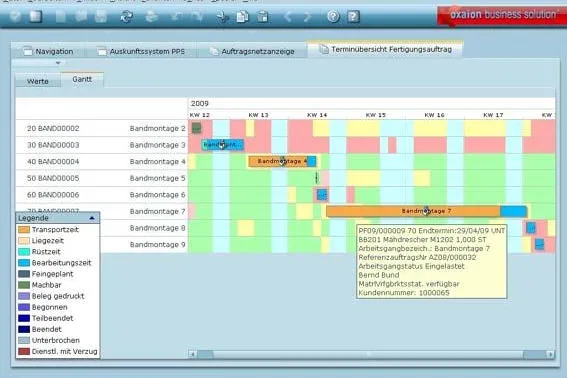Select the Bandmontage 3 blue Gantt bar

(223, 145)
